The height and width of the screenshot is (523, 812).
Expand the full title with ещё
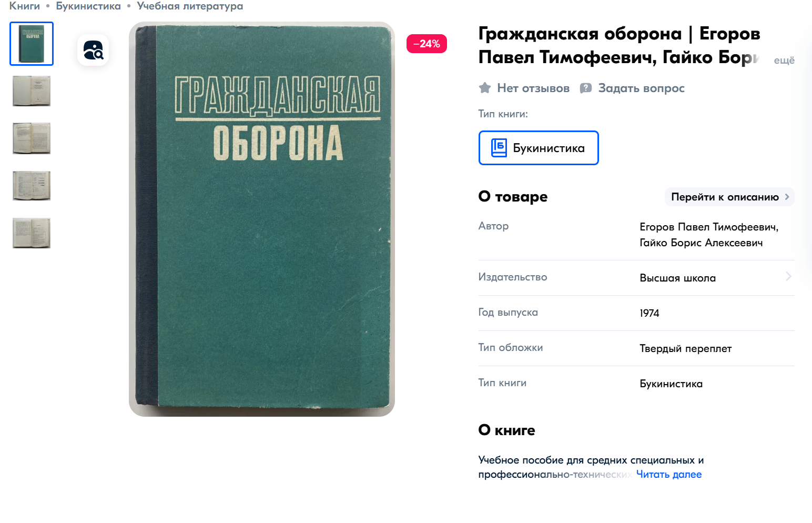tap(784, 60)
